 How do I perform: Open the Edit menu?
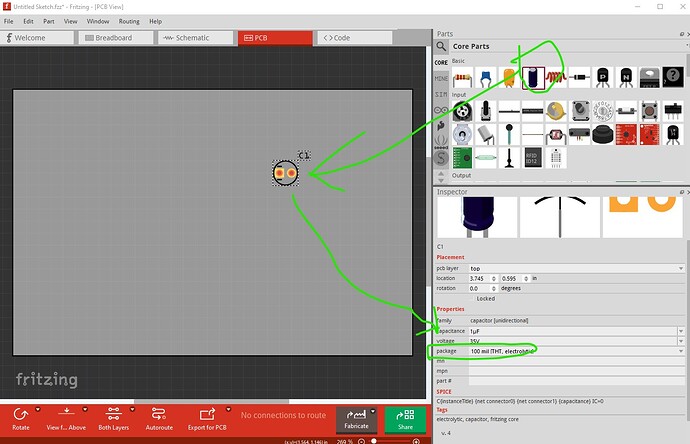click(x=28, y=21)
